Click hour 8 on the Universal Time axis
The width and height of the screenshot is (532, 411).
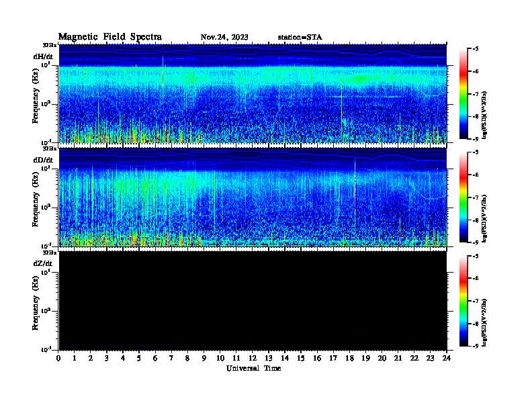(187, 359)
